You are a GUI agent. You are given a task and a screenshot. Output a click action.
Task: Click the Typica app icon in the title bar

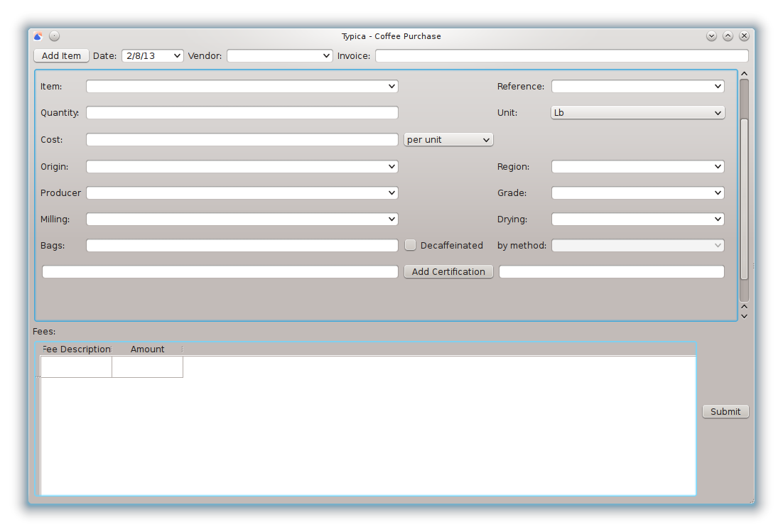38,36
